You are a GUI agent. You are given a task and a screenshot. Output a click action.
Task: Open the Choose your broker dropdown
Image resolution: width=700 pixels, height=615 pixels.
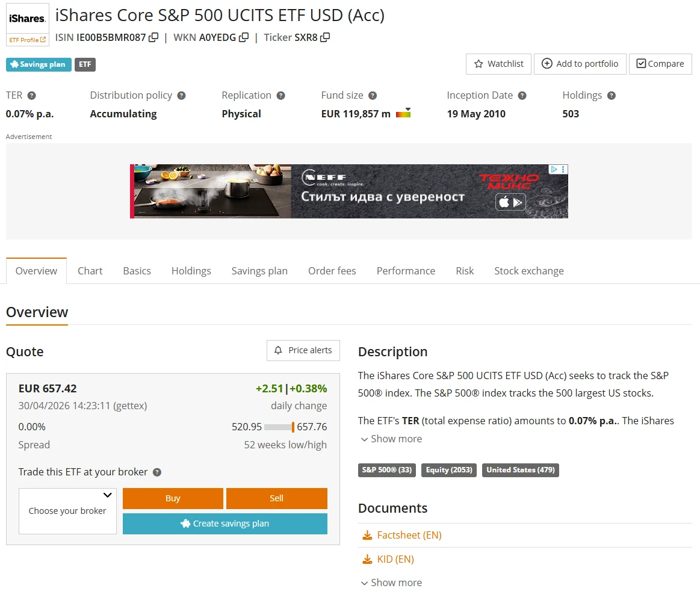(67, 510)
